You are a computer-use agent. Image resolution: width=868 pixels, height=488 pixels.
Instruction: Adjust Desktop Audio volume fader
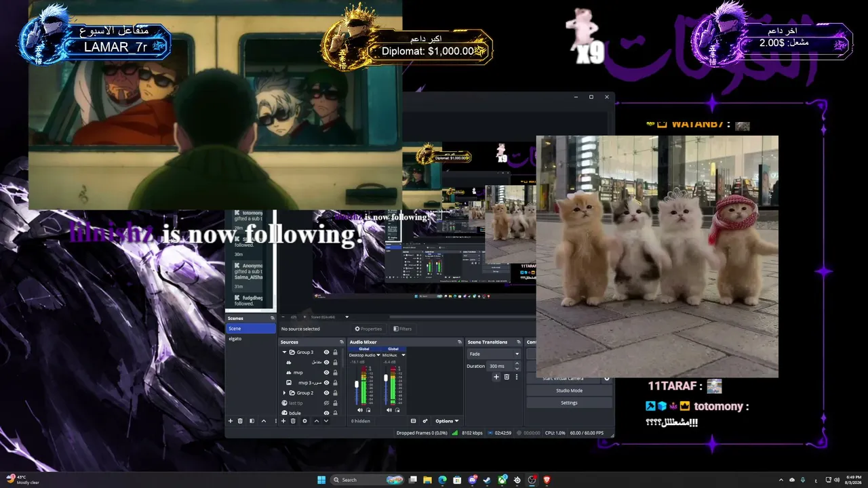click(x=357, y=384)
